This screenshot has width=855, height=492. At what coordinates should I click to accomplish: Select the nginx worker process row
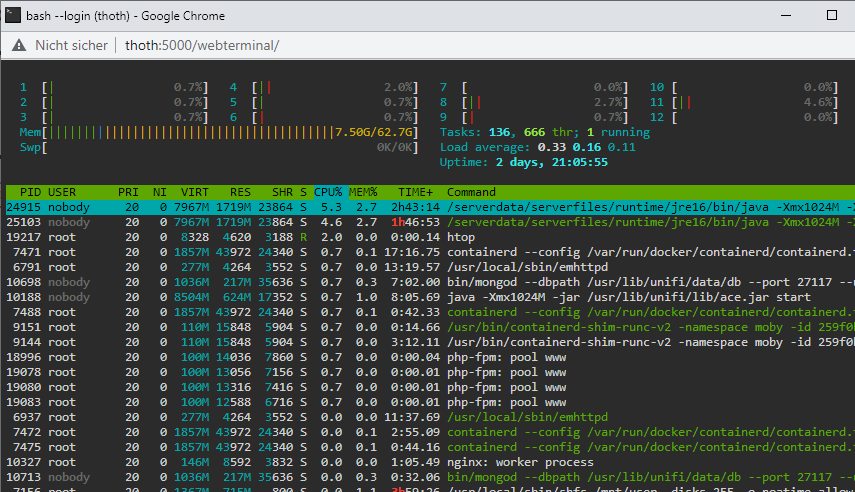(430, 462)
